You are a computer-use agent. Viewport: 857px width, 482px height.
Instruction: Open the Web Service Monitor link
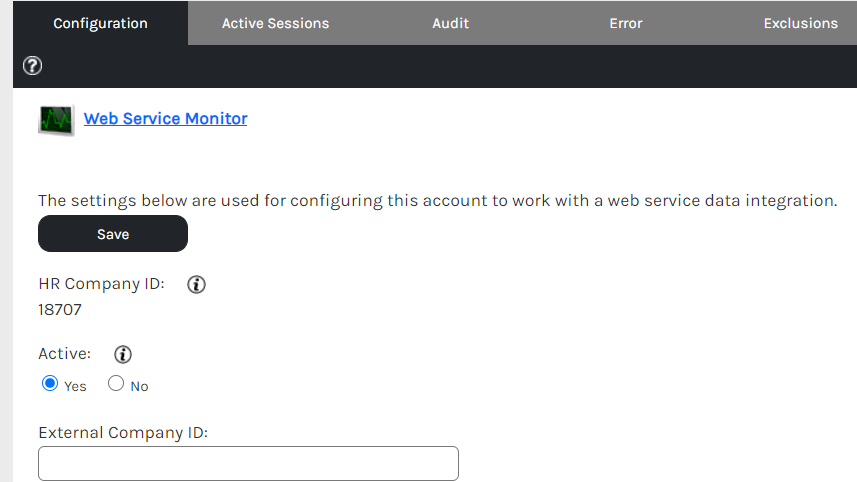click(165, 119)
